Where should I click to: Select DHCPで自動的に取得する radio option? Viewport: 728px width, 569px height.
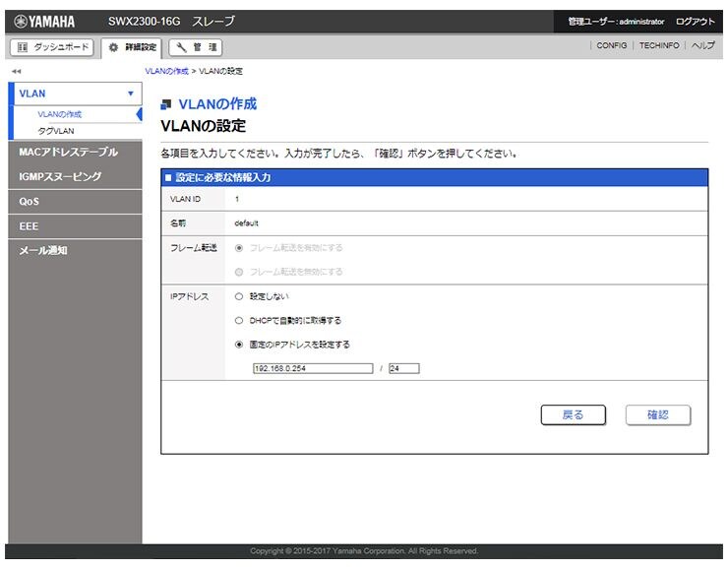pos(238,320)
